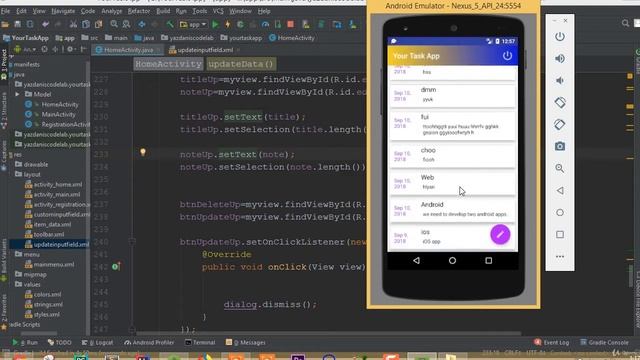Screen dimensions: 640x360
Task: Click the Copy icon in toolbar
Action: click(x=86, y=24)
